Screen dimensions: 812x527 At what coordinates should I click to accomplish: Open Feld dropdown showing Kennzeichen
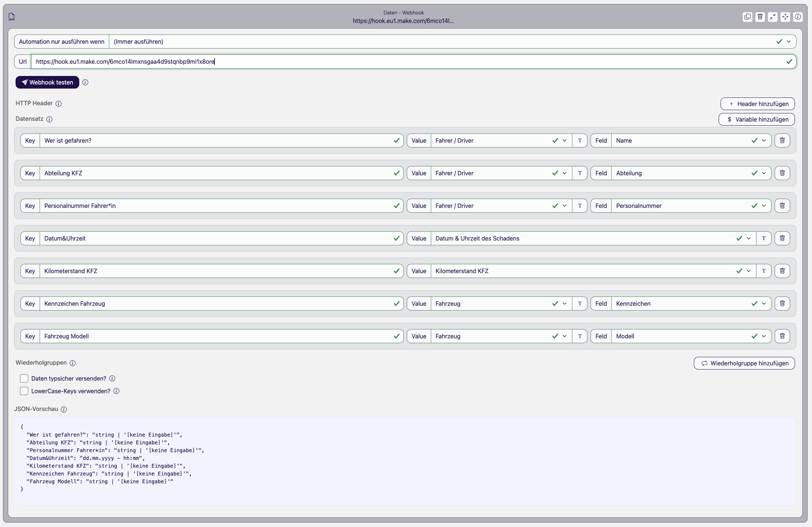[x=691, y=304]
